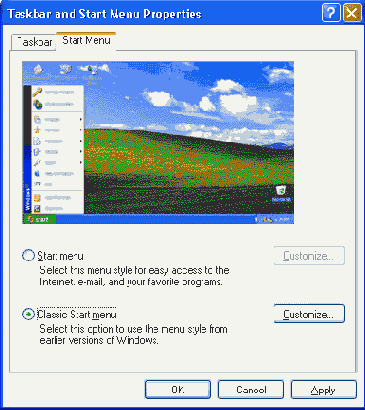365x410 pixels.
Task: Open Customize for Classic Start menu
Action: [x=309, y=314]
